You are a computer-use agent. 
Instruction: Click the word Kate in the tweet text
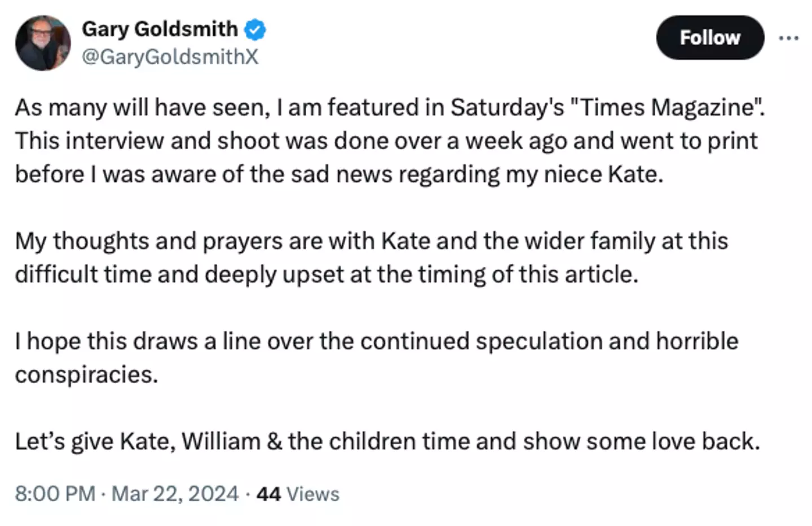click(x=405, y=240)
